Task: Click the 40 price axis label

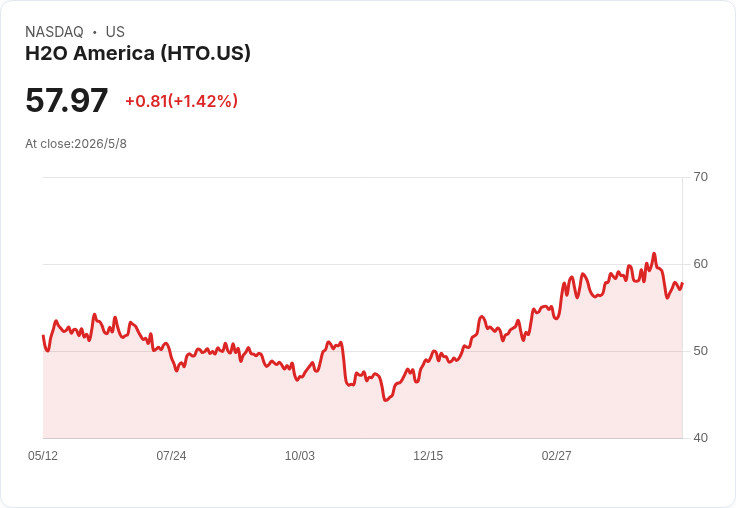Action: click(x=700, y=438)
